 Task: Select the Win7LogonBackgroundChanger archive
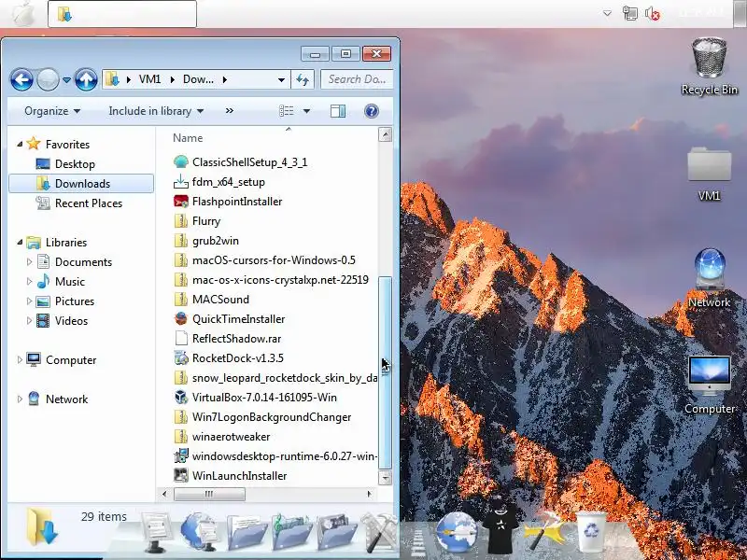point(271,417)
